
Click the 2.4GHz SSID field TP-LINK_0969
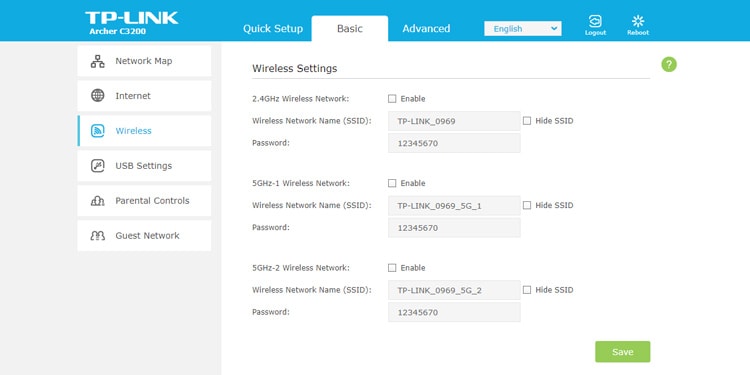(x=454, y=121)
